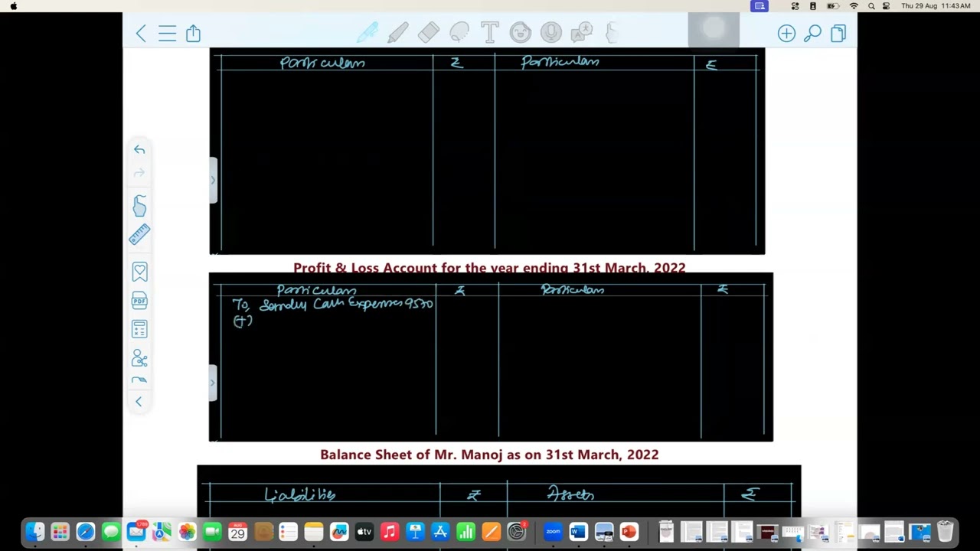
Task: Redo the last undone stroke
Action: (x=139, y=174)
